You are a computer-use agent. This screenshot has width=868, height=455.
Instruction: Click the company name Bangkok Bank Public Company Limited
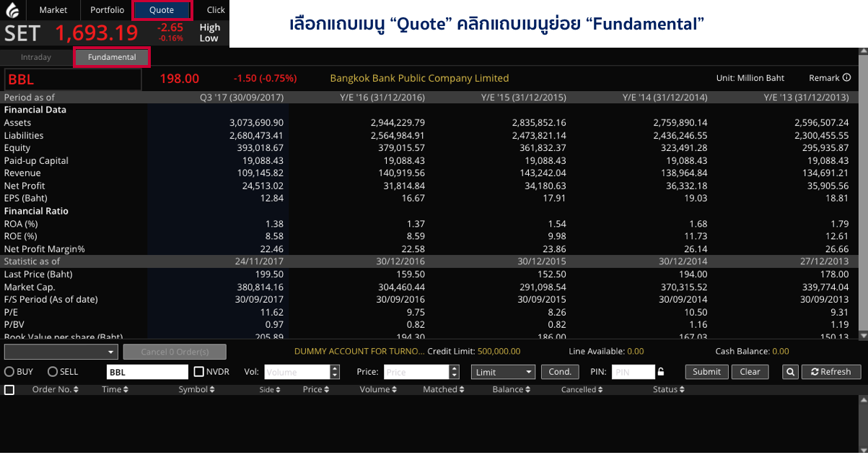pos(419,78)
